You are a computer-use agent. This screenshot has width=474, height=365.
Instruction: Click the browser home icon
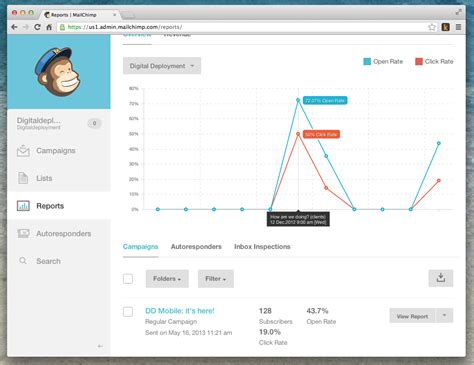pyautogui.click(x=49, y=27)
